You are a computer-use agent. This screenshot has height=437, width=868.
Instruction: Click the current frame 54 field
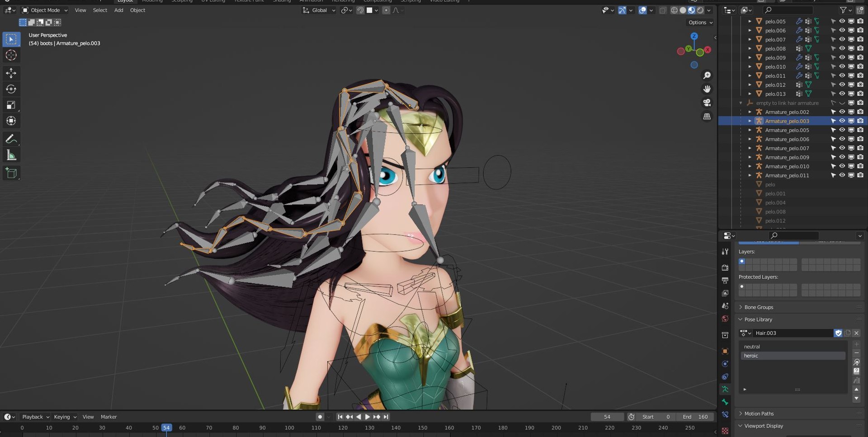607,417
